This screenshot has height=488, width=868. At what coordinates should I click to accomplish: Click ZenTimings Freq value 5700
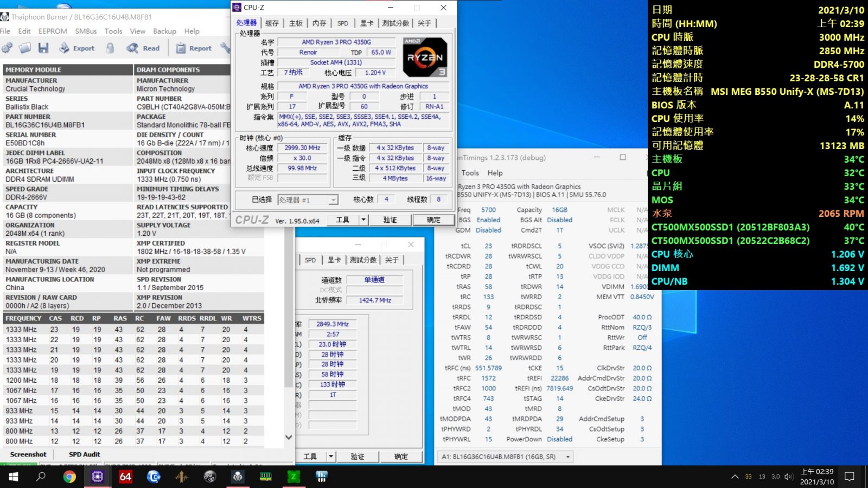tap(488, 210)
